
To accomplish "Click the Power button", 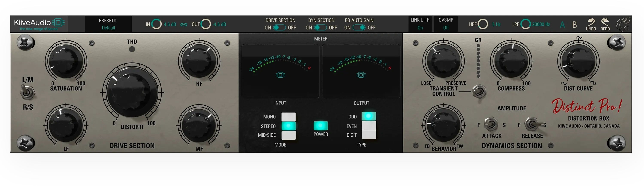I will coord(320,126).
